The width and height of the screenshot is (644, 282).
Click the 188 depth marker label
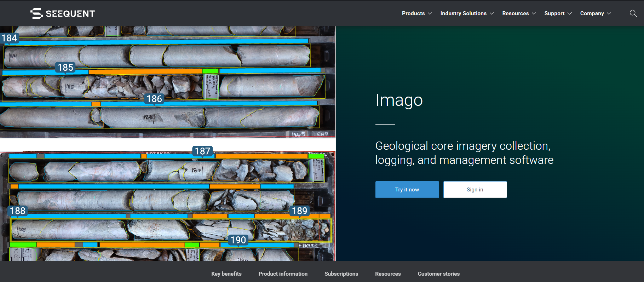(18, 211)
